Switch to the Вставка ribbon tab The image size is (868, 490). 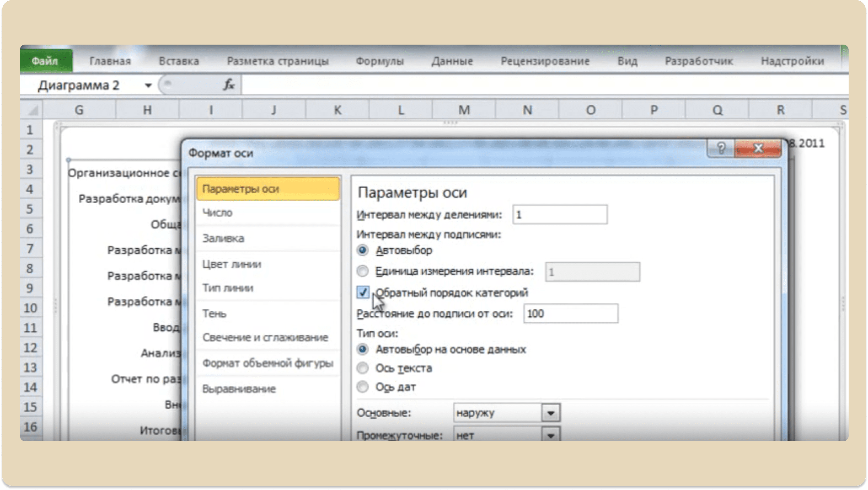[x=179, y=61]
